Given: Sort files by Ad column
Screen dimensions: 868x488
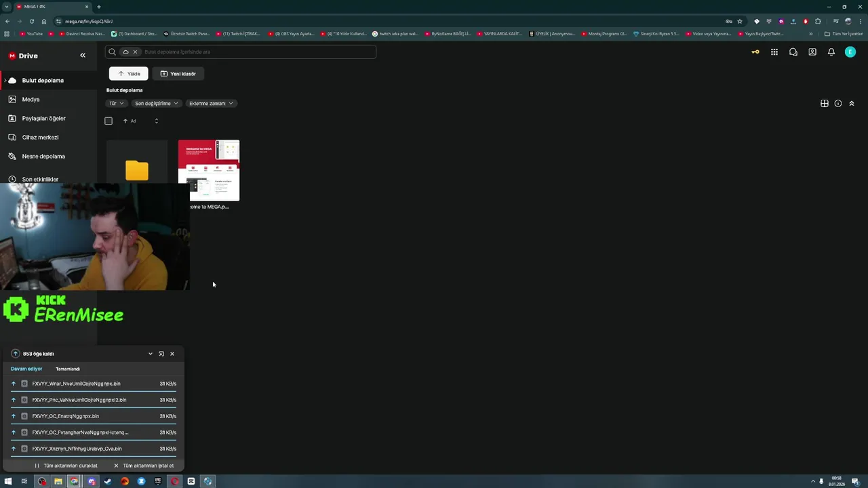Looking at the screenshot, I should coord(130,121).
